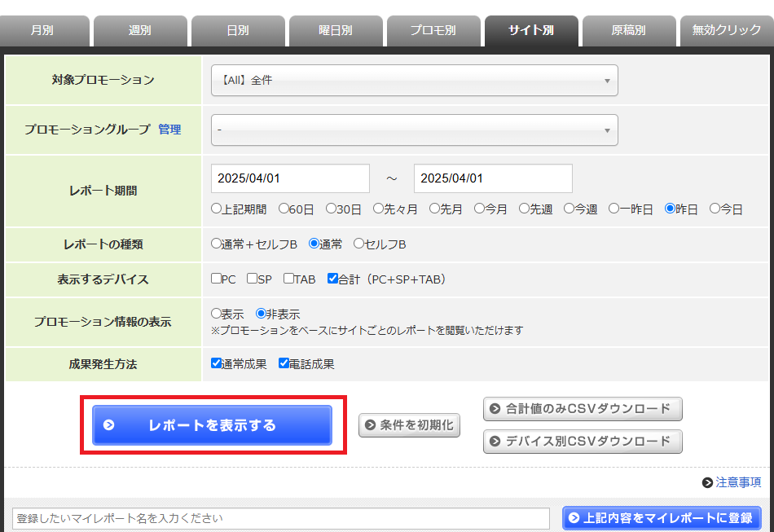Open the 対象プロモーション dropdown
Image resolution: width=774 pixels, height=532 pixels.
pyautogui.click(x=414, y=81)
